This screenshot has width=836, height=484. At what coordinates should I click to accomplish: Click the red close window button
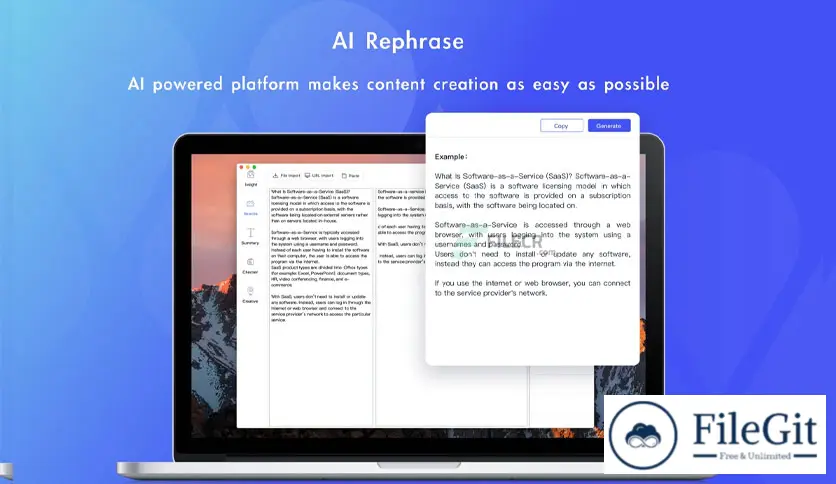pos(242,167)
